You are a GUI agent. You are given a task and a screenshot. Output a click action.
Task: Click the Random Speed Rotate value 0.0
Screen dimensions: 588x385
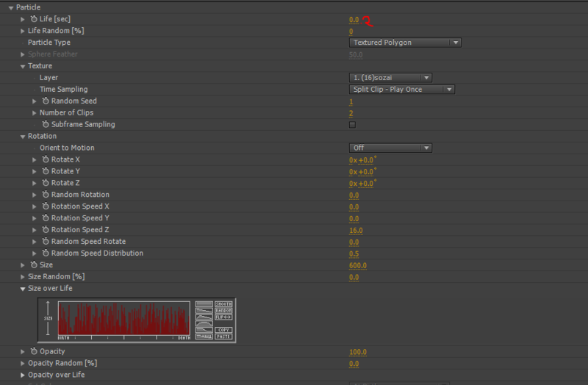[354, 242]
